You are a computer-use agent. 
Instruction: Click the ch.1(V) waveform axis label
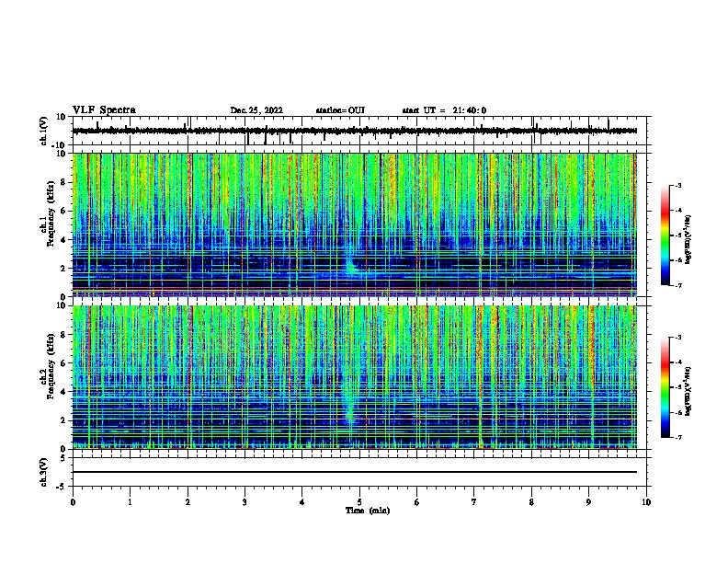[x=44, y=131]
